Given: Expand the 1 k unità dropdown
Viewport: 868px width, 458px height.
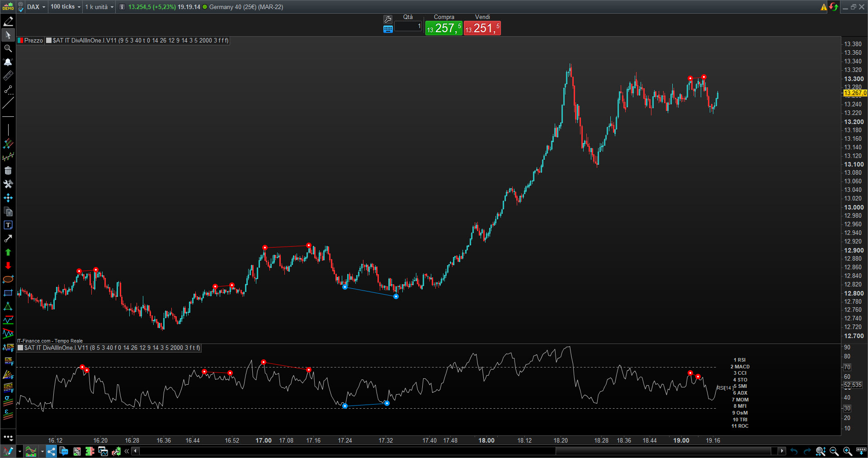Looking at the screenshot, I should pos(99,7).
